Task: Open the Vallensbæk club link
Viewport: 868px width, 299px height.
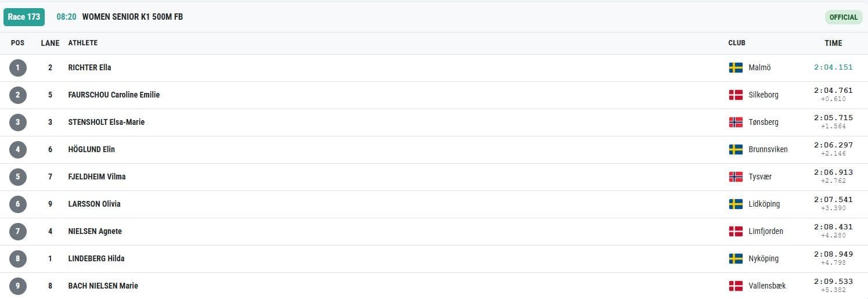Action: click(x=767, y=286)
